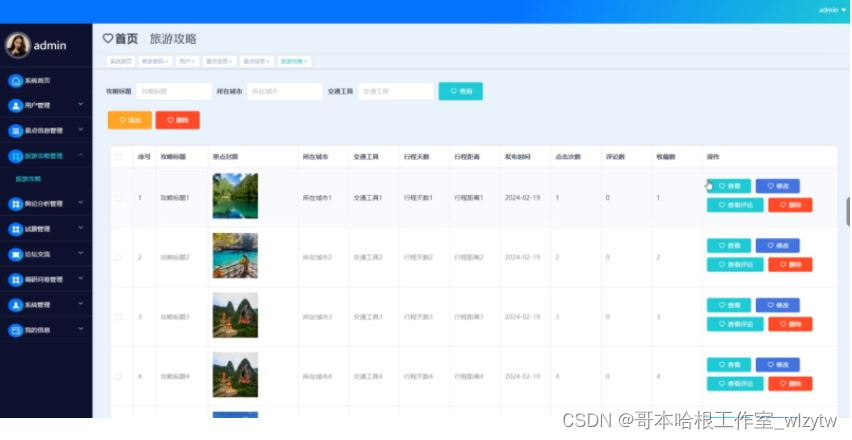The width and height of the screenshot is (852, 440).
Task: Click the 查看 button for row 3
Action: click(729, 305)
